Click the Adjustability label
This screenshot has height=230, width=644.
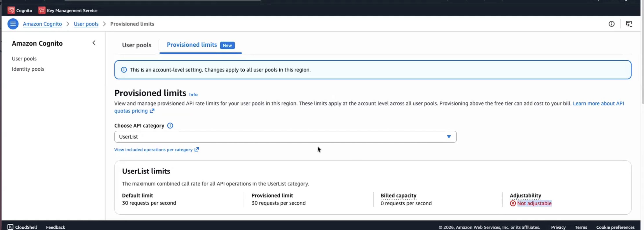525,195
